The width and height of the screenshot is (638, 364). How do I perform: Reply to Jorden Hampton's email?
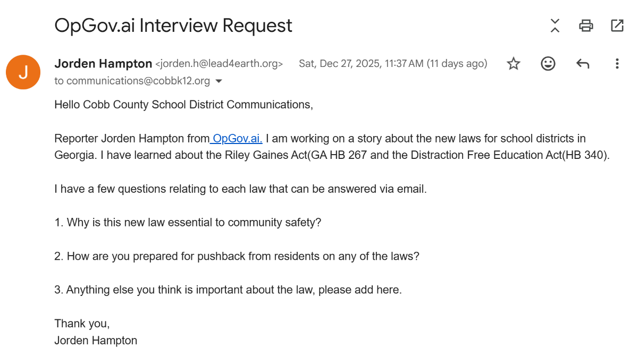[583, 64]
